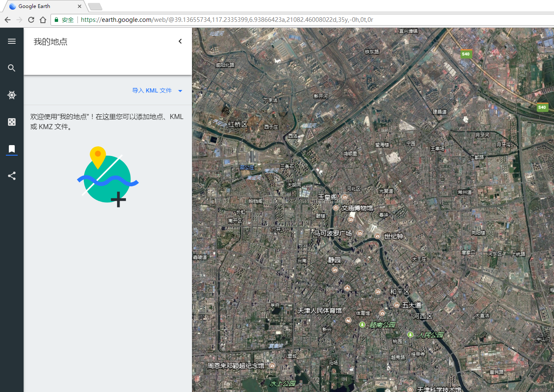Screen dimensions: 554x392
Task: Click the 南开区 district label
Action: [235, 221]
